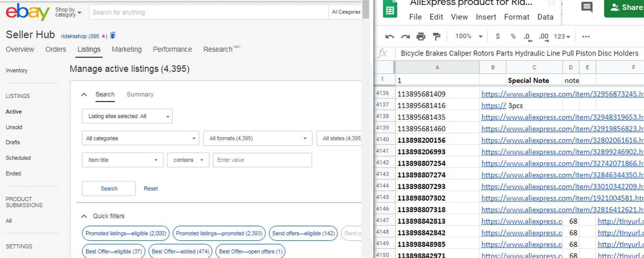644x258 pixels.
Task: Click the undo icon in Sheets toolbar
Action: (390, 36)
